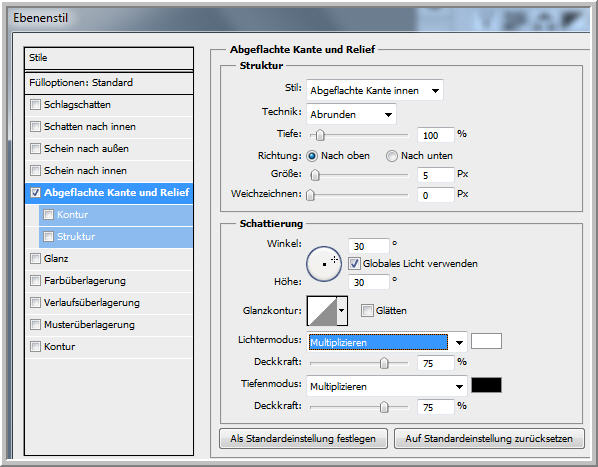The image size is (598, 467).
Task: Select Fülloptionen: Standard in the list
Action: [109, 83]
